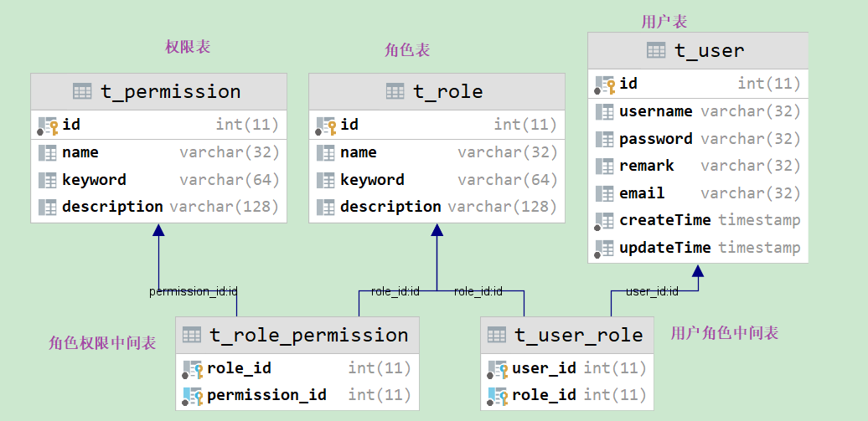Click the t_user_role table grid icon
Image resolution: width=868 pixels, height=421 pixels.
click(x=497, y=335)
